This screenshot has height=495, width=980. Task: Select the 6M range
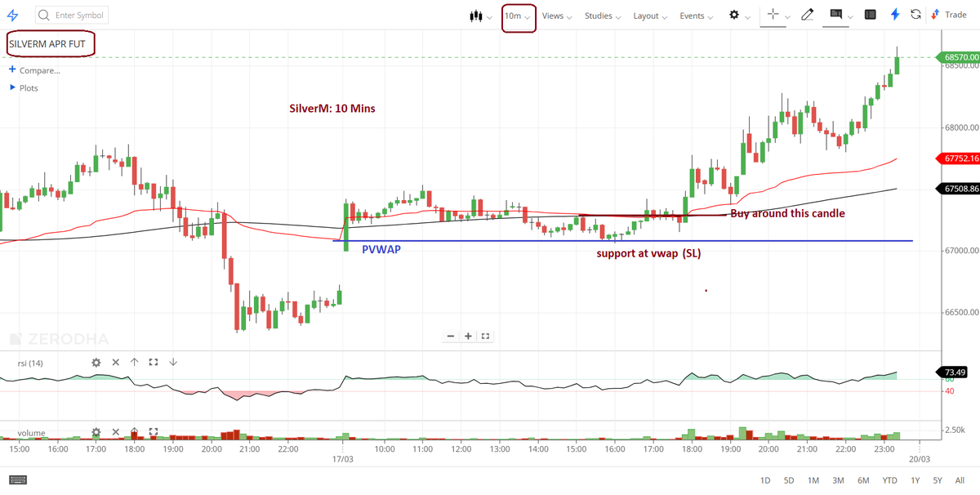coord(863,480)
